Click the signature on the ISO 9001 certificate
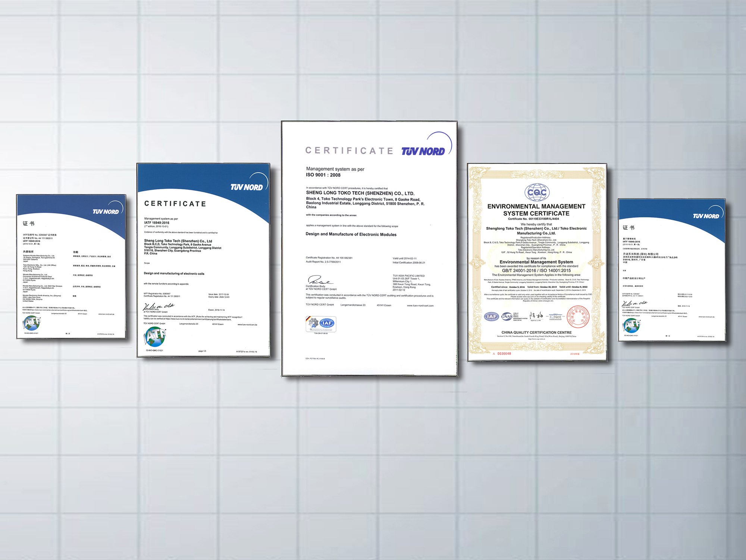 tap(319, 280)
